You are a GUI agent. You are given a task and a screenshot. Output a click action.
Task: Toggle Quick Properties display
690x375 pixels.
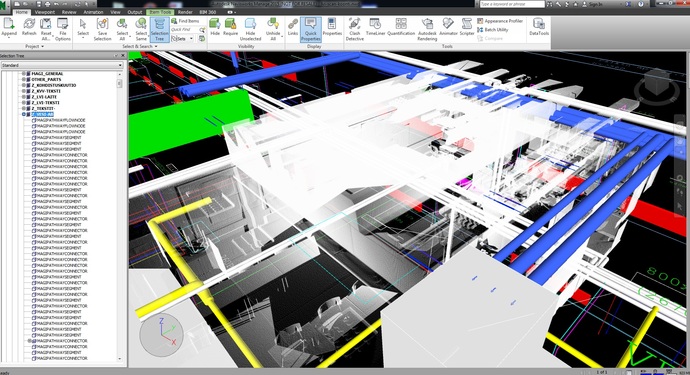coord(311,29)
